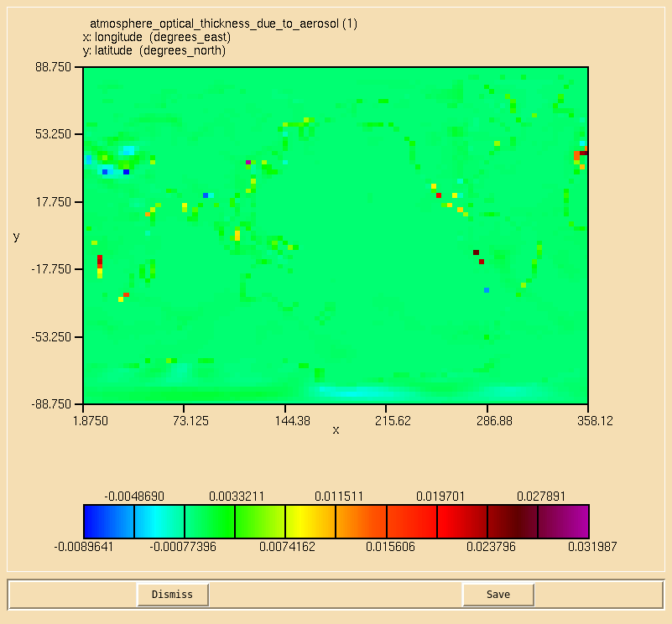This screenshot has width=672, height=624.
Task: Click the yellow colorbar segment
Action: pos(310,522)
